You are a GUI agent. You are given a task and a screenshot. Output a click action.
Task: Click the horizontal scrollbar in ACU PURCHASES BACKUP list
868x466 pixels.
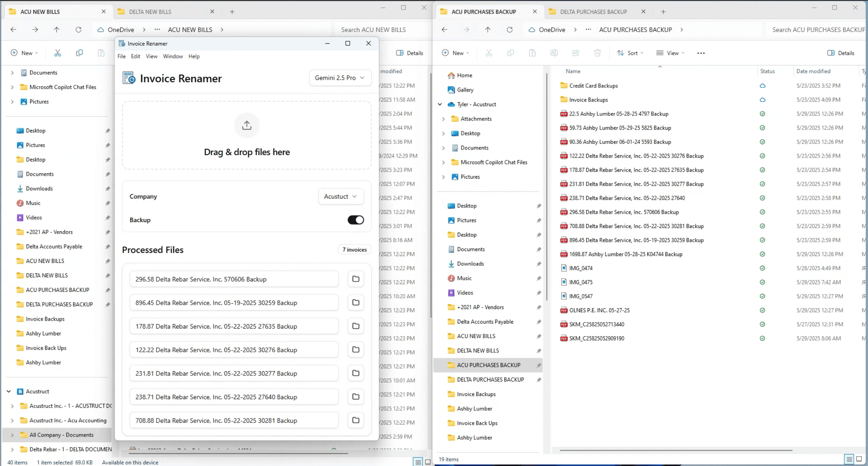tap(676, 450)
